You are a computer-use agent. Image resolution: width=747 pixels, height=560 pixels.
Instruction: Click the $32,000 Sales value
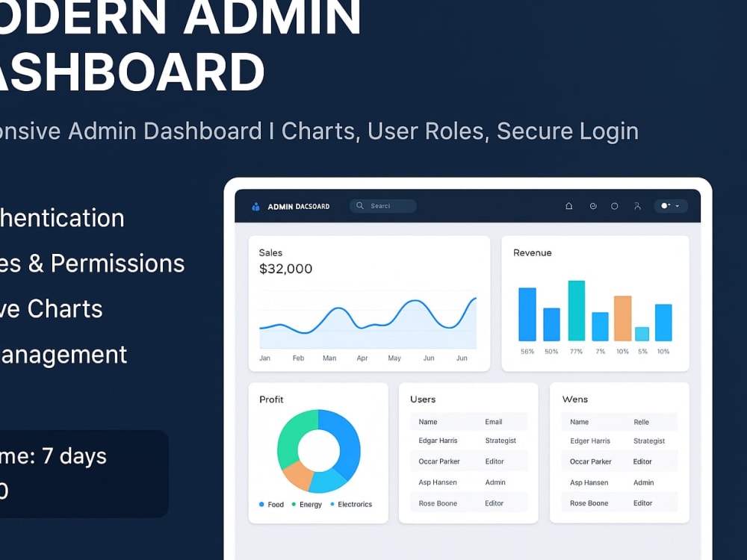(x=285, y=269)
